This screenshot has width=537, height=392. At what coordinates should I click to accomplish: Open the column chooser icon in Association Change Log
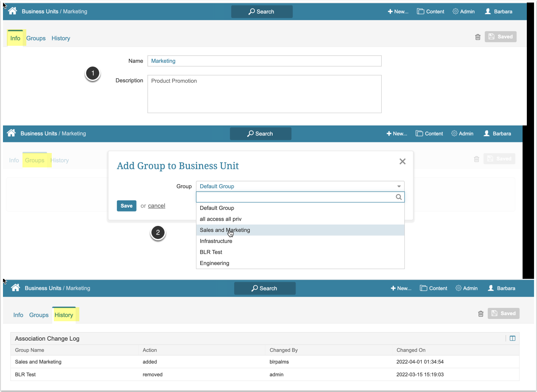(512, 338)
